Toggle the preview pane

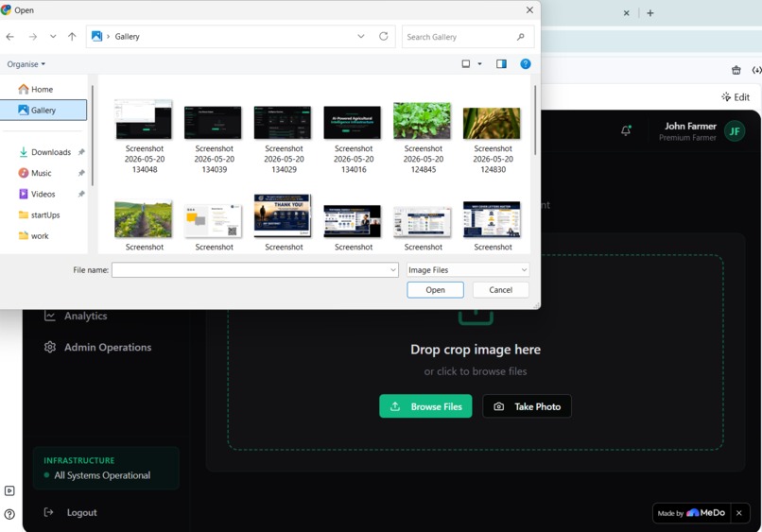point(501,64)
